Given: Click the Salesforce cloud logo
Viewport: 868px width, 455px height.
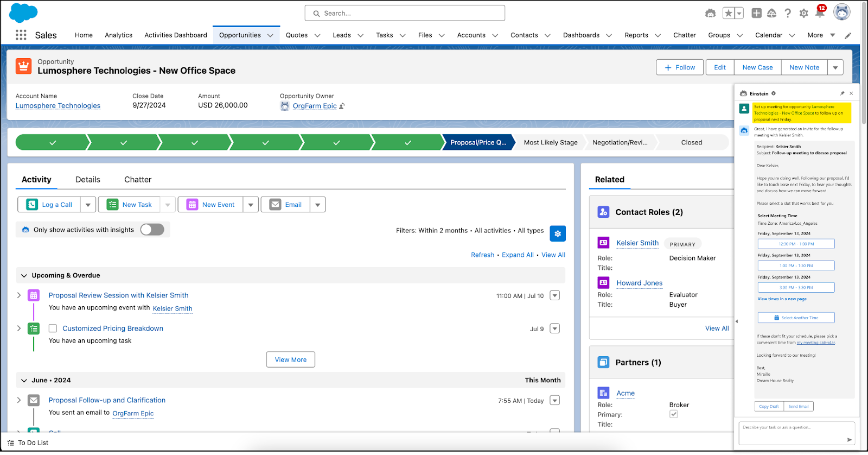Looking at the screenshot, I should (x=23, y=12).
